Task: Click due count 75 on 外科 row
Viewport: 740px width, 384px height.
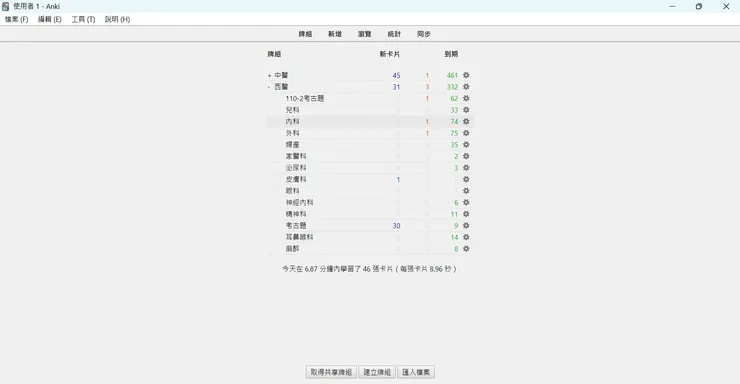Action: coord(454,133)
